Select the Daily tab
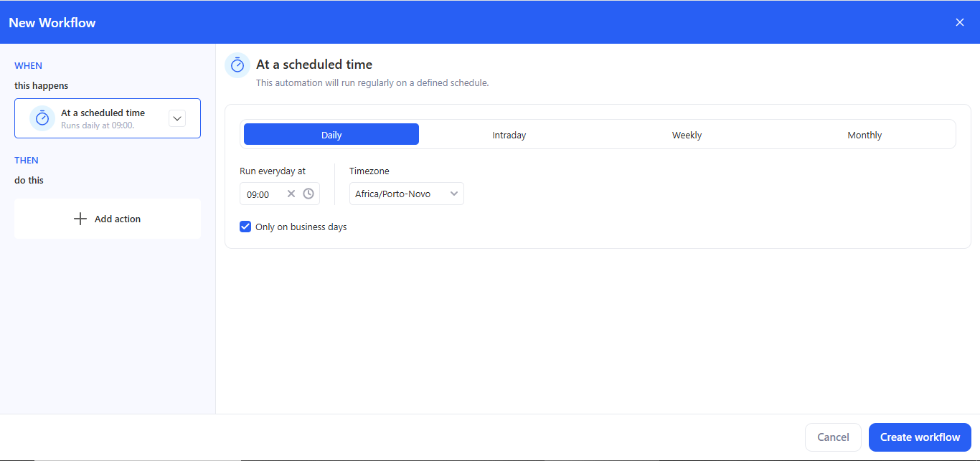Screen dimensions: 980x461 331,134
